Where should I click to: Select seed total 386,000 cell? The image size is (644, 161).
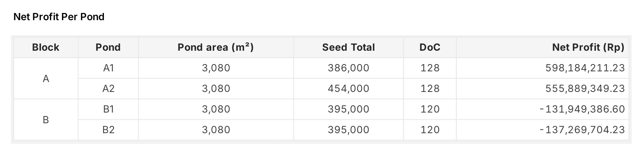(348, 68)
